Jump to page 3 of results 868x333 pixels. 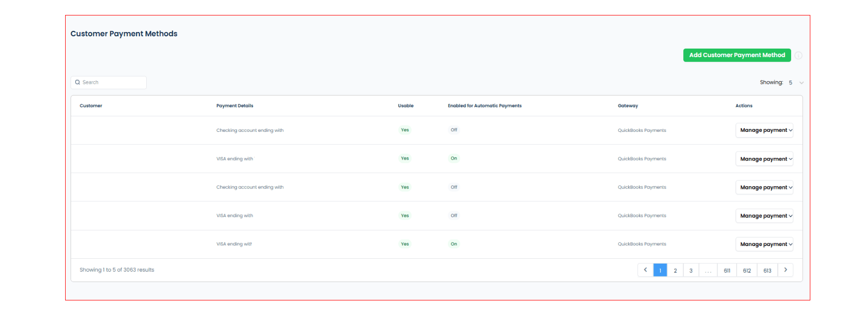(x=691, y=271)
